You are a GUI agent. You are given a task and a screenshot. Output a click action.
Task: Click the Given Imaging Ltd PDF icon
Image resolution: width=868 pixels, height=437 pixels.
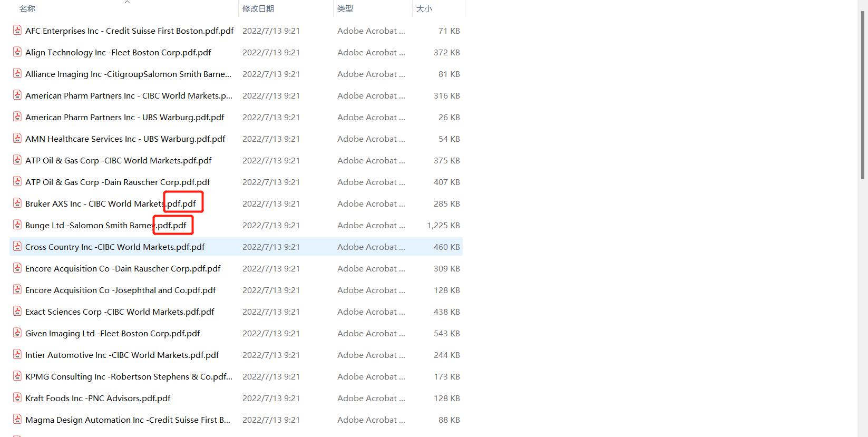pyautogui.click(x=17, y=333)
